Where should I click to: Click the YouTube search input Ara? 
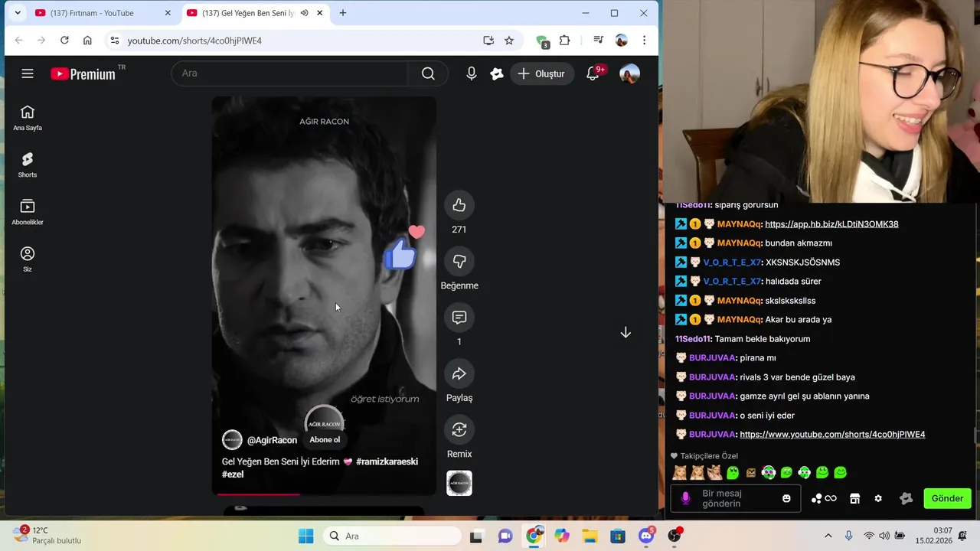291,73
